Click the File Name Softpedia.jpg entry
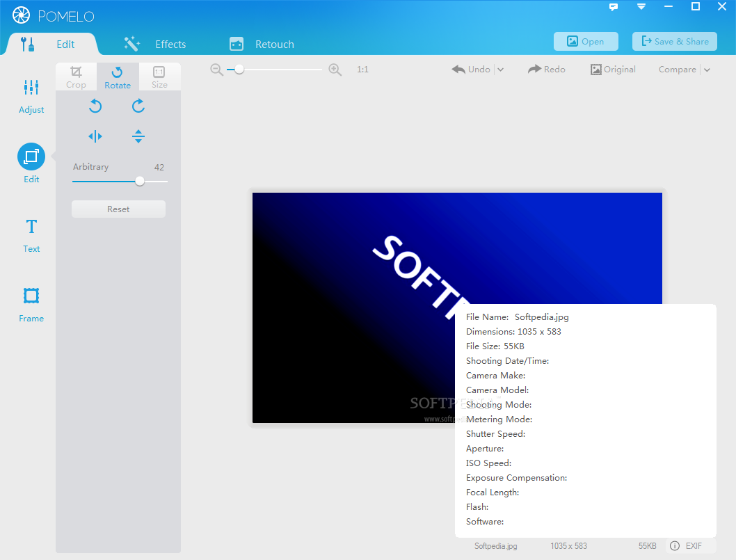This screenshot has height=560, width=736. pos(518,317)
